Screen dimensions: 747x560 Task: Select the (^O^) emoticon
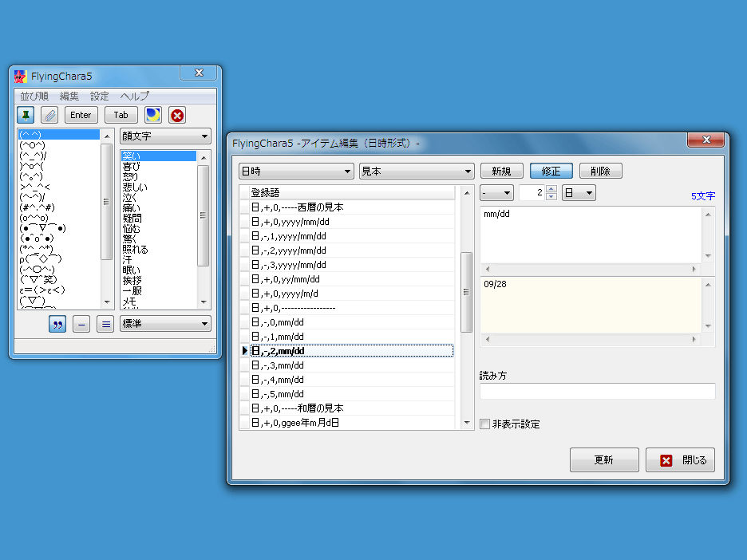coord(59,145)
